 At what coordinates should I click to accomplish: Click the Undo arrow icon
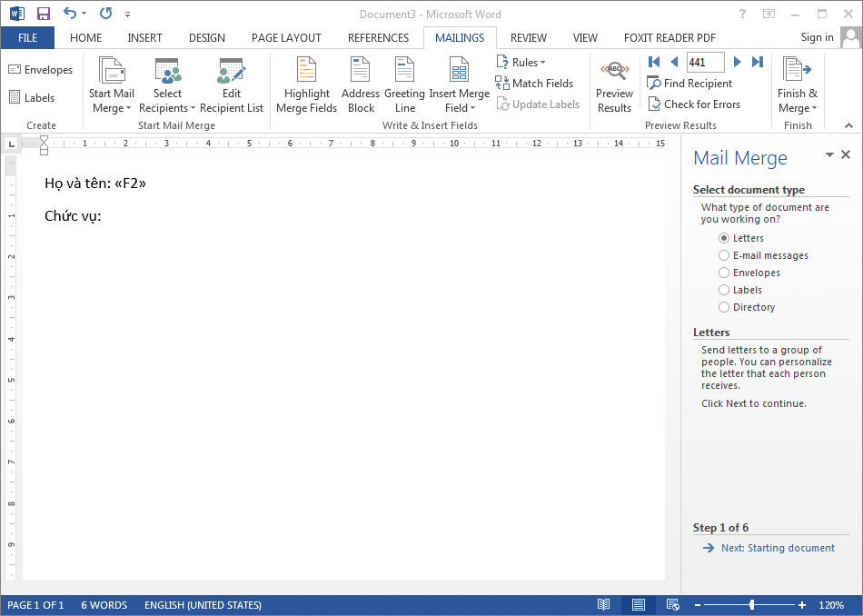pyautogui.click(x=69, y=14)
